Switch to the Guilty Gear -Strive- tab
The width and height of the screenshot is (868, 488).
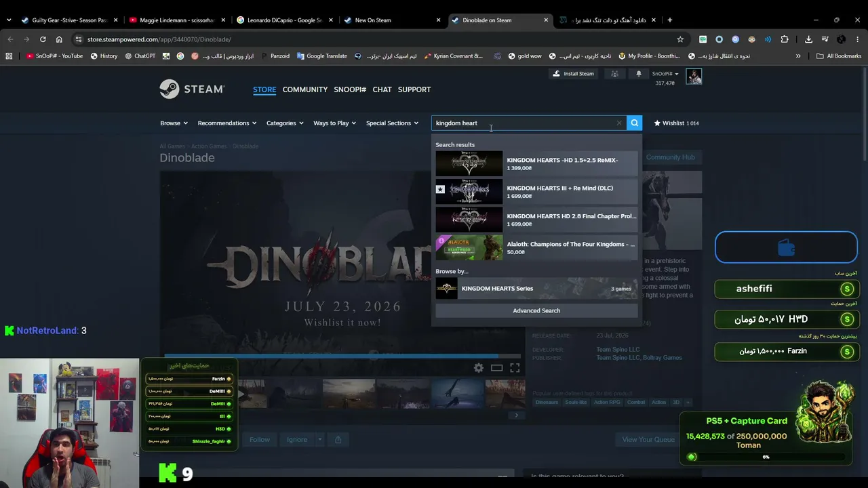click(x=68, y=20)
